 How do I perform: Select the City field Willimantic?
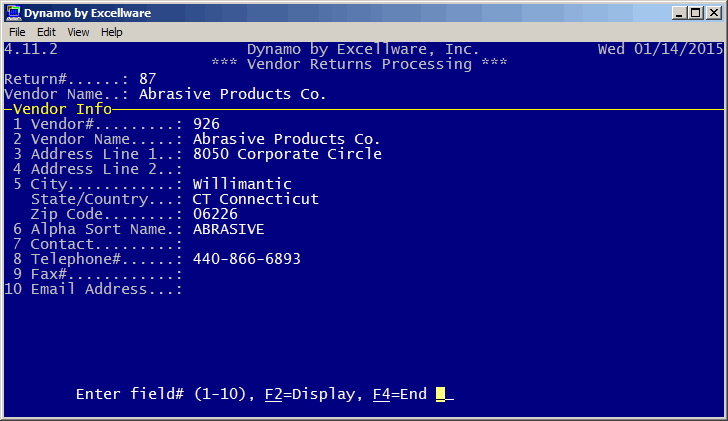pyautogui.click(x=242, y=184)
